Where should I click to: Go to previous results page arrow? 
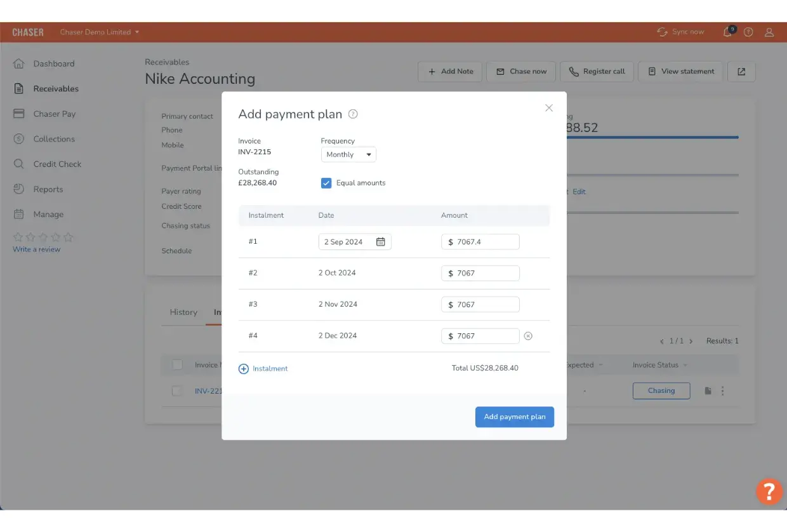(x=662, y=342)
